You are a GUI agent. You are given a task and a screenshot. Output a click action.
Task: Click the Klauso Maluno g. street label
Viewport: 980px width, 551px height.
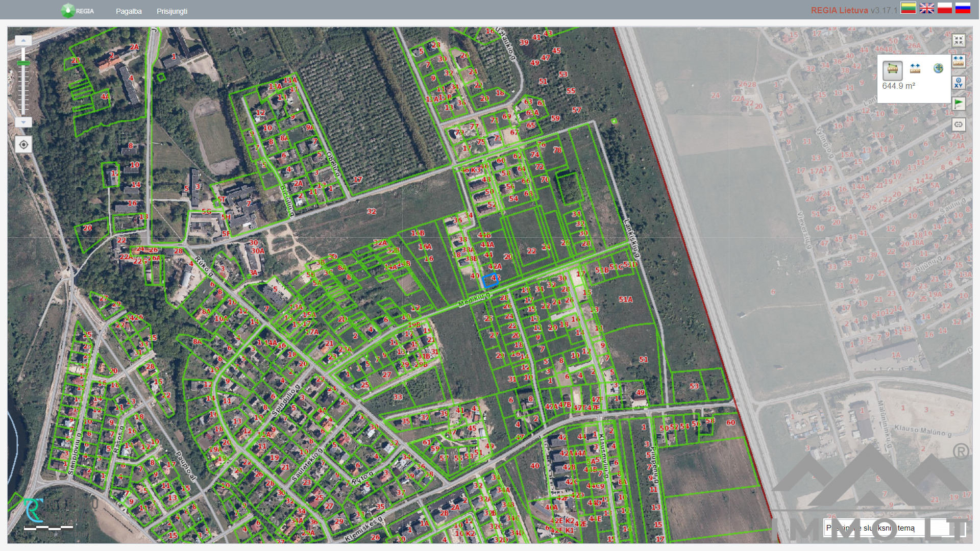923,431
